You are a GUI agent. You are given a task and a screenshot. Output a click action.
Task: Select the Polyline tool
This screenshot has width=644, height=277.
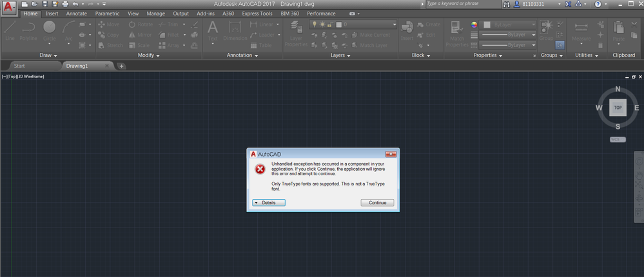pos(28,31)
